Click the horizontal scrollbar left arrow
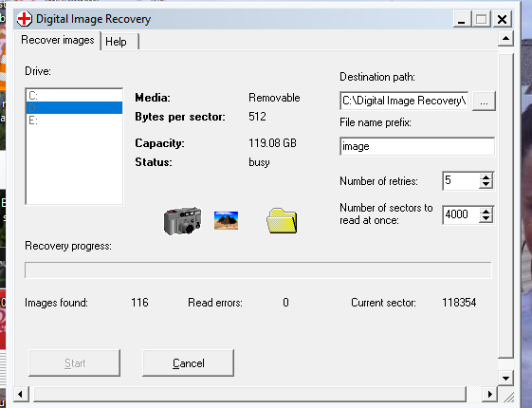Image resolution: width=532 pixels, height=408 pixels. [x=21, y=394]
